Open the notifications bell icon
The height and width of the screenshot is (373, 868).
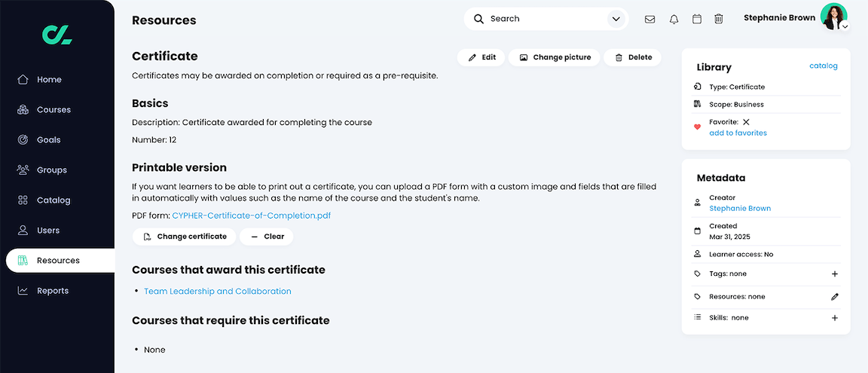(x=674, y=19)
